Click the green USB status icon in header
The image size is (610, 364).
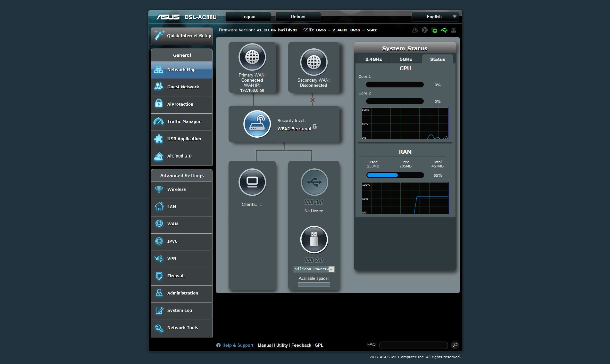pyautogui.click(x=444, y=30)
